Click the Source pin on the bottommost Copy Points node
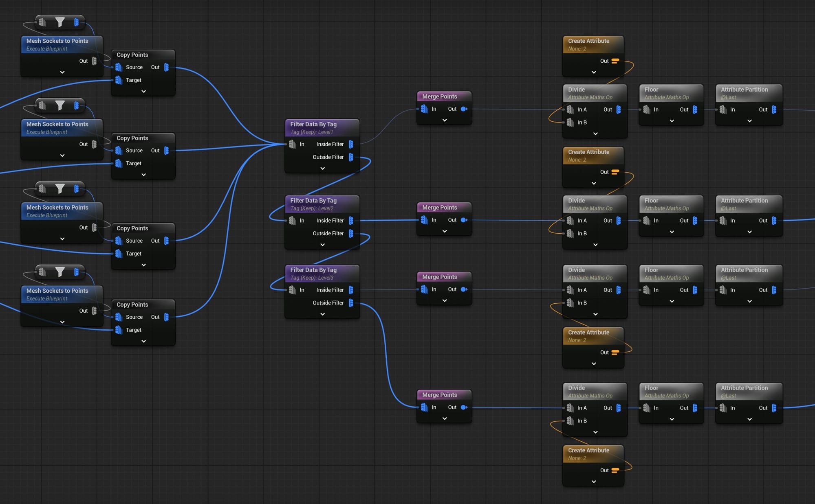This screenshot has width=815, height=504. click(x=119, y=317)
